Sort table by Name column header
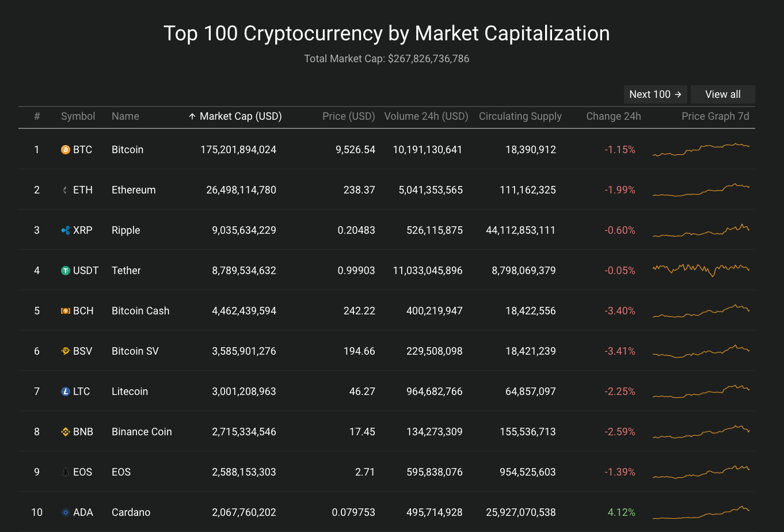784x532 pixels. 125,116
